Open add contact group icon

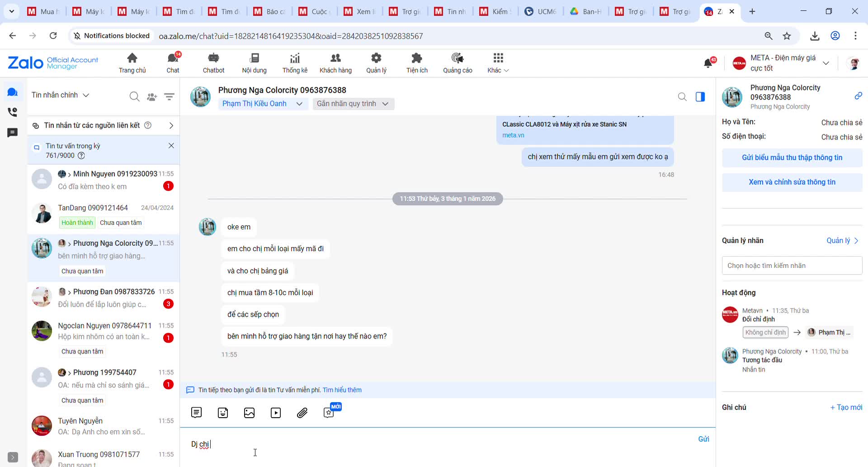pos(152,96)
